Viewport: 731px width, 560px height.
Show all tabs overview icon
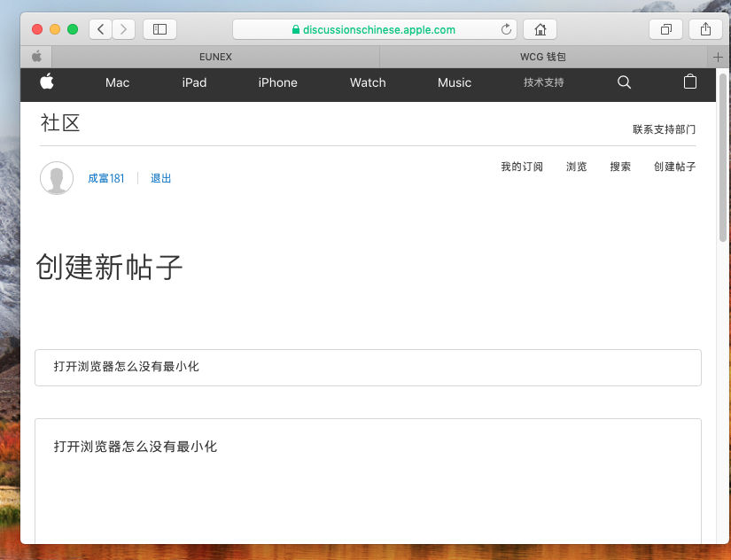click(x=665, y=29)
